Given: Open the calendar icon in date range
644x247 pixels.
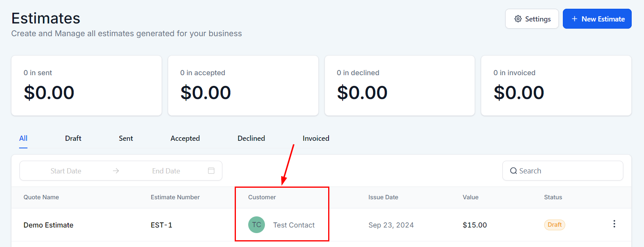Looking at the screenshot, I should coord(211,171).
